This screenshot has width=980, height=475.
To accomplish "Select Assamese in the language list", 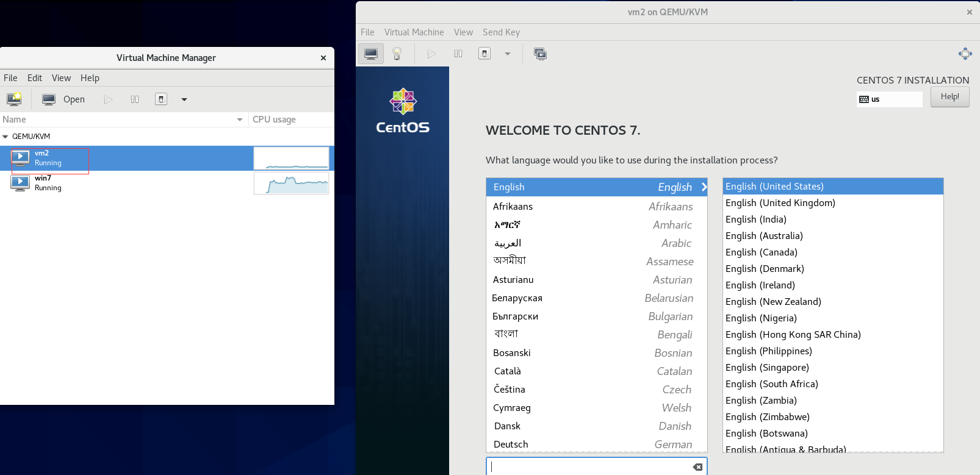I will pyautogui.click(x=597, y=262).
